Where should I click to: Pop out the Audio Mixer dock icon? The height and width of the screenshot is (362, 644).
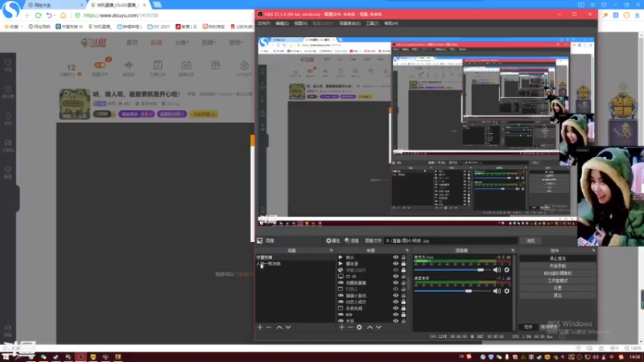click(x=513, y=250)
